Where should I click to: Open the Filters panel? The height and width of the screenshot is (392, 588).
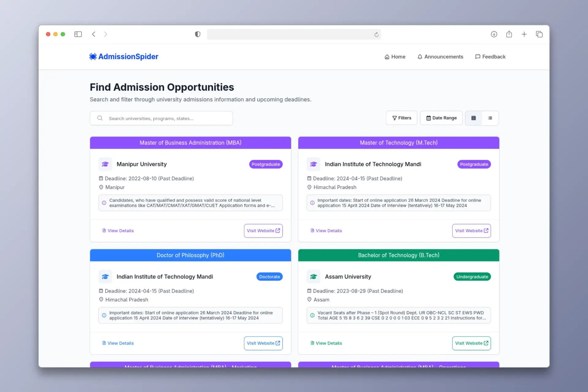pos(401,118)
